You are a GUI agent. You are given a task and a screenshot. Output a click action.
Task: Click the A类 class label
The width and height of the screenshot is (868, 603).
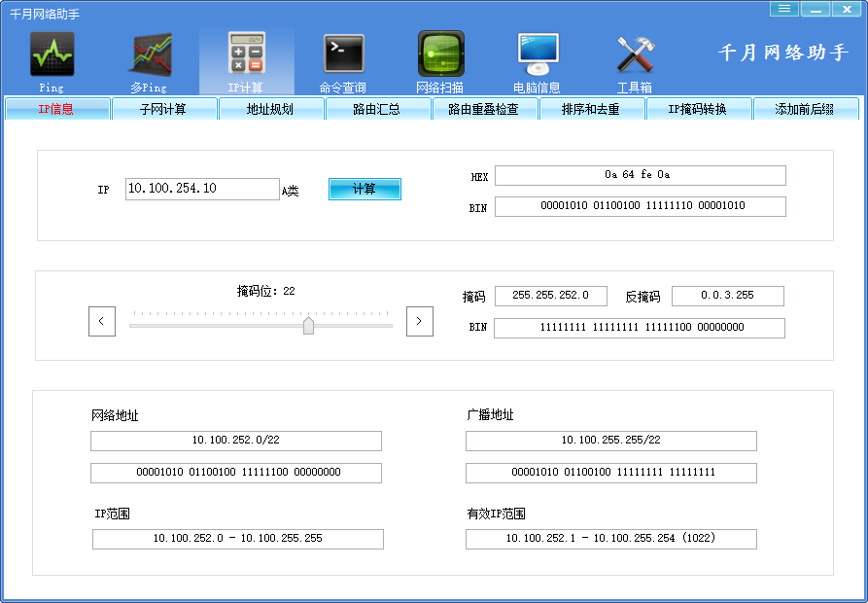tap(290, 191)
